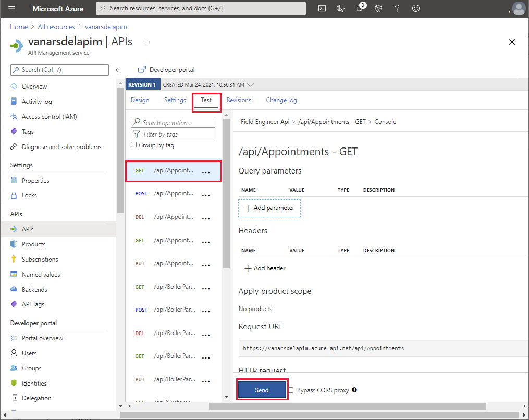The width and height of the screenshot is (529, 420).
Task: Show info about Bypass CORS proxy
Action: point(354,390)
